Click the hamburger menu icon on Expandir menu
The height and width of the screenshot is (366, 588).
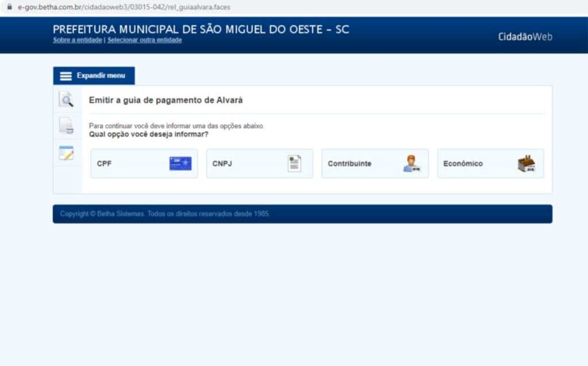click(65, 75)
